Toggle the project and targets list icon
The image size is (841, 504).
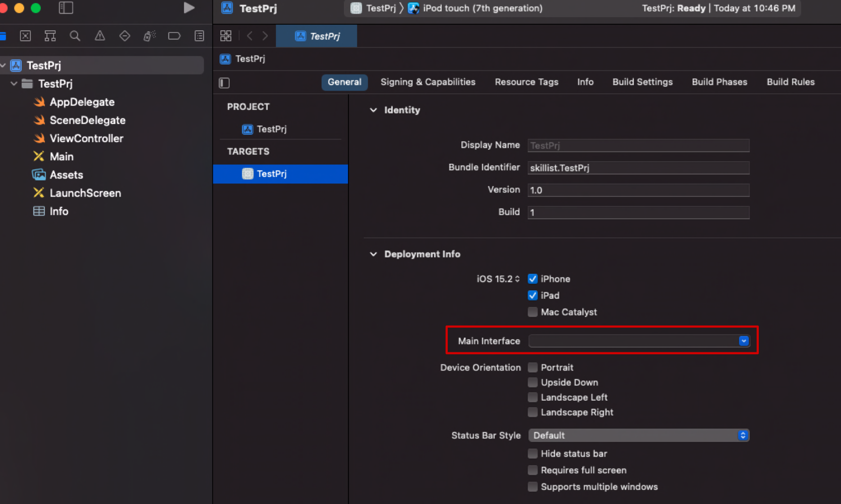click(x=224, y=83)
